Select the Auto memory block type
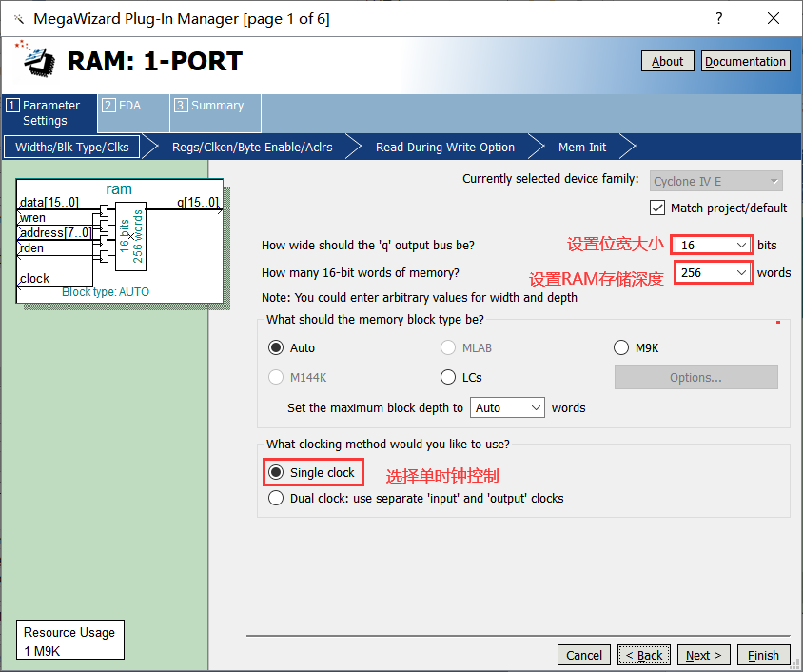Viewport: 803px width, 672px height. [277, 348]
